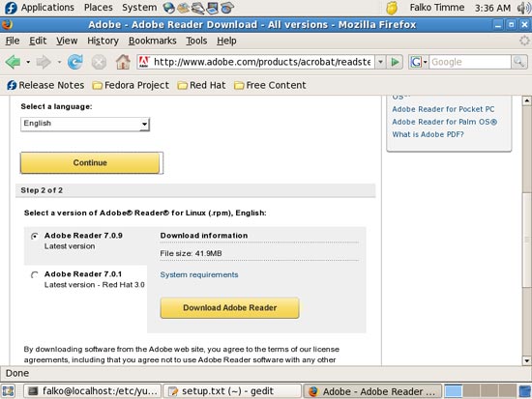Viewport: 532px width, 399px height.
Task: Reload the current page
Action: point(75,62)
